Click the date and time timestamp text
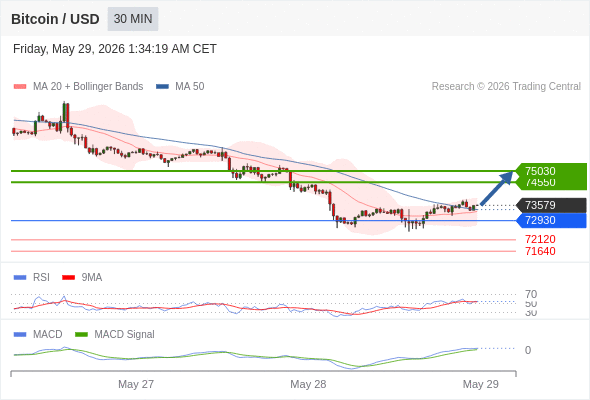This screenshot has width=590, height=400. (x=115, y=49)
